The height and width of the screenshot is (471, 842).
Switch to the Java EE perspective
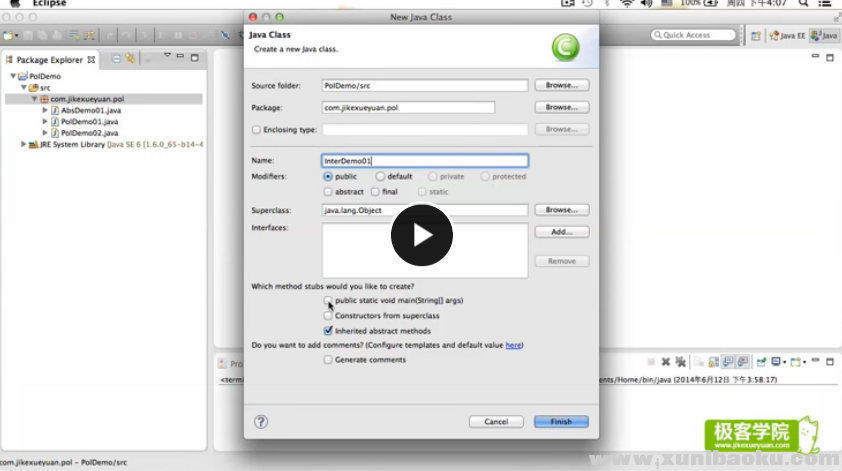tap(788, 35)
